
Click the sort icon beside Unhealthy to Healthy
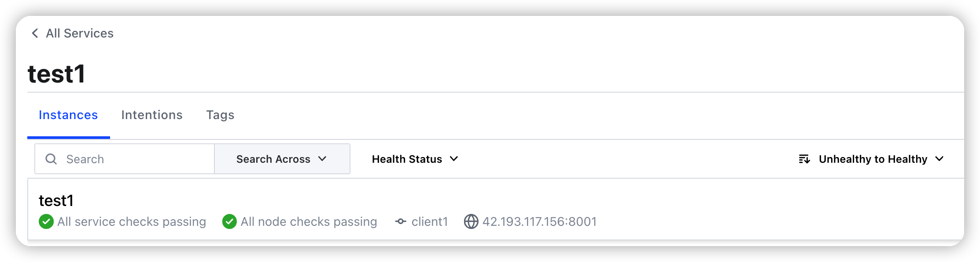[x=804, y=159]
